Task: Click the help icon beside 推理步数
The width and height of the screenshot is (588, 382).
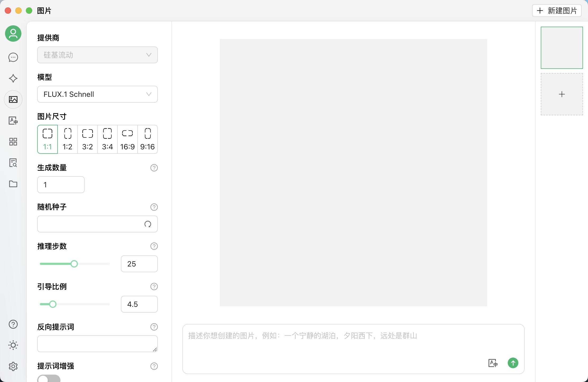Action: coord(154,246)
